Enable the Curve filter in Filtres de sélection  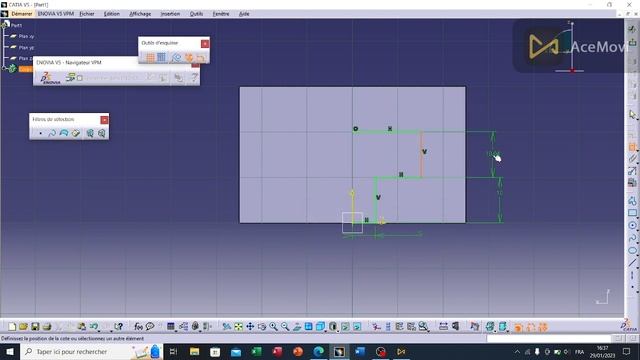pyautogui.click(x=52, y=133)
